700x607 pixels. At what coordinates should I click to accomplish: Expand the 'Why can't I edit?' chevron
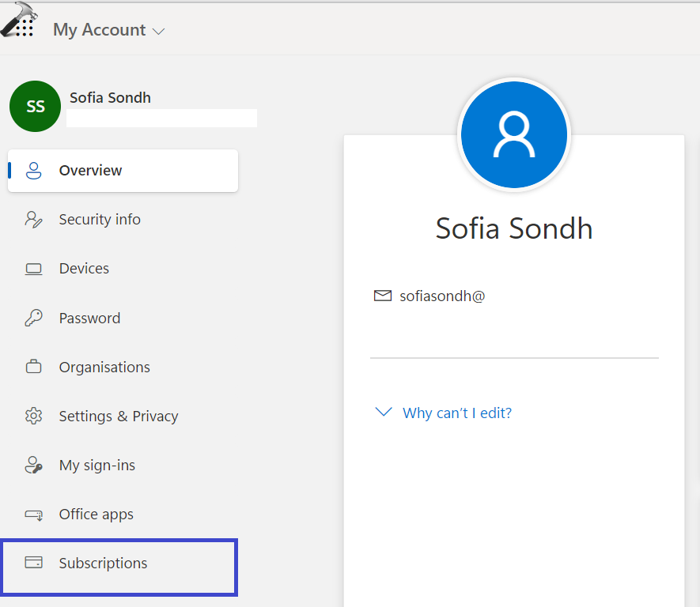384,413
